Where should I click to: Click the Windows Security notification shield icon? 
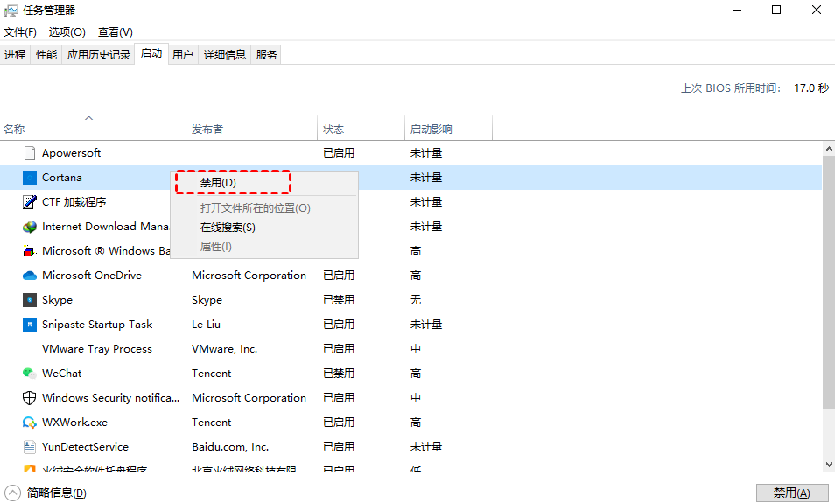pyautogui.click(x=29, y=397)
